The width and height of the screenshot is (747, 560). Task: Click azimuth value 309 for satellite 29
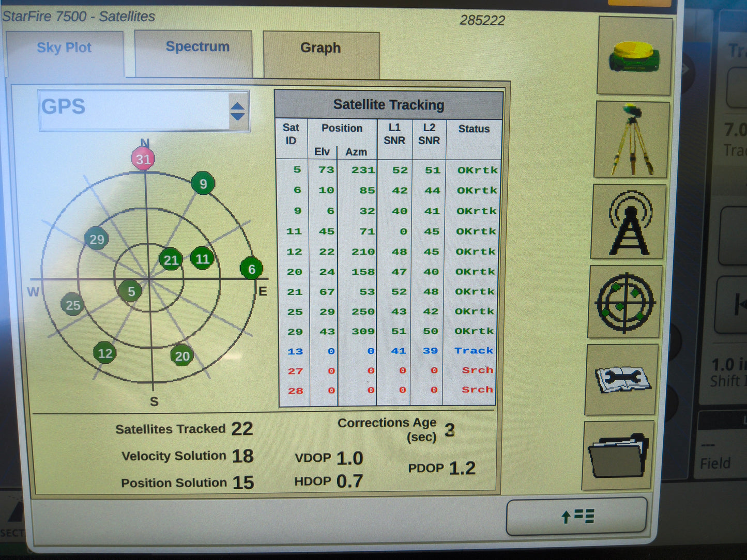[x=363, y=331]
